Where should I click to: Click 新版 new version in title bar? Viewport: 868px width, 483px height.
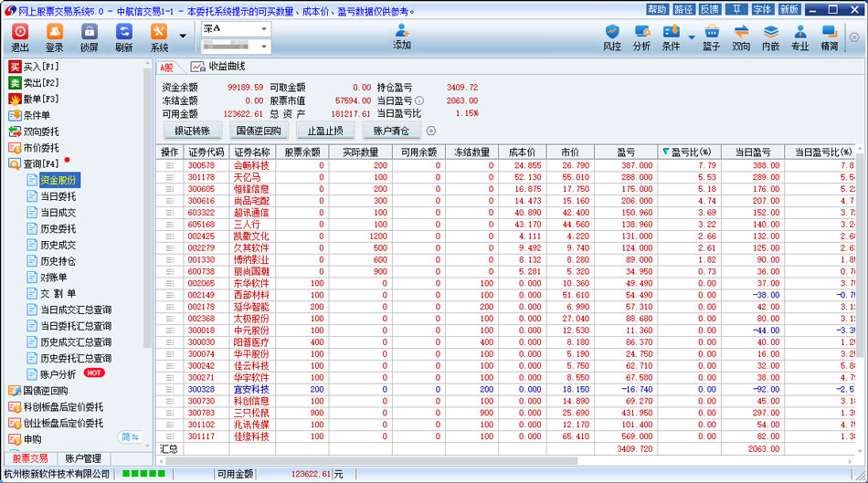789,9
